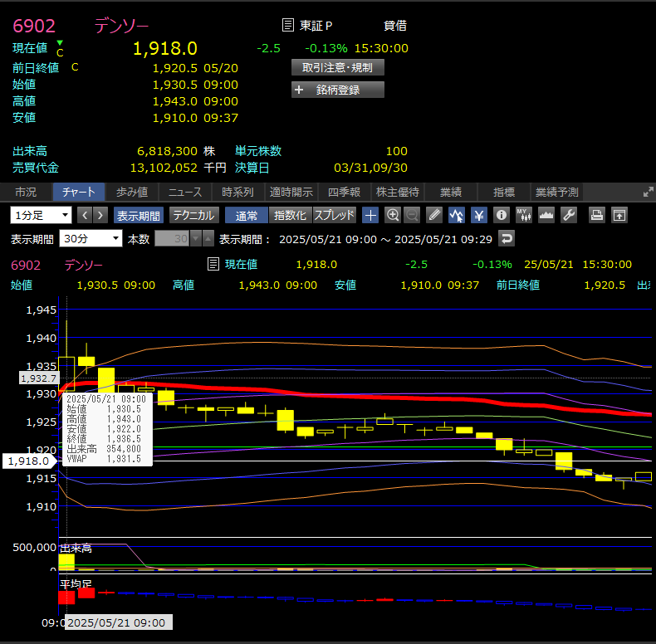Click the previous period arrow button
656x644 pixels.
click(85, 216)
